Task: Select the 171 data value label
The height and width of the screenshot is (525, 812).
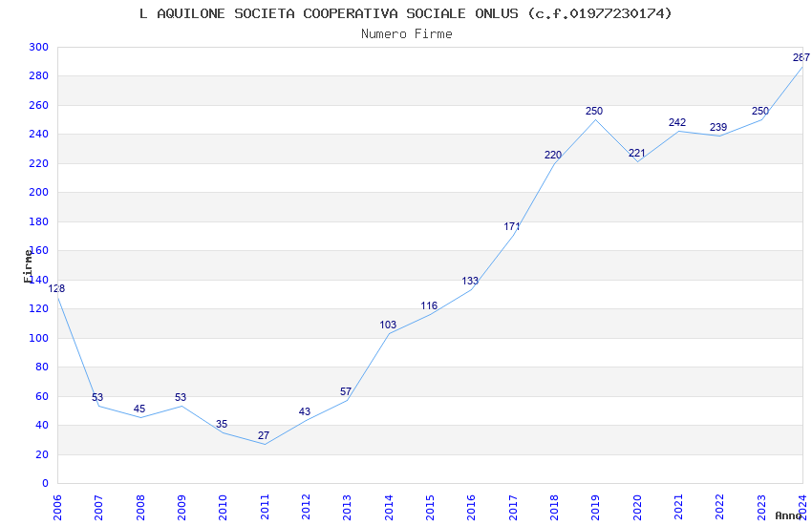Action: (512, 226)
